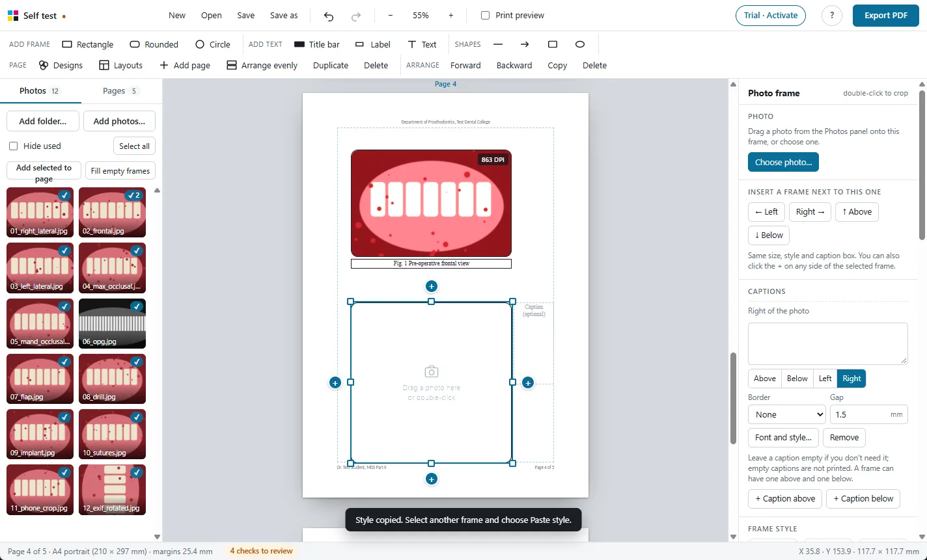Click the plus handle right of the selected frame
Image resolution: width=927 pixels, height=560 pixels.
[x=528, y=382]
